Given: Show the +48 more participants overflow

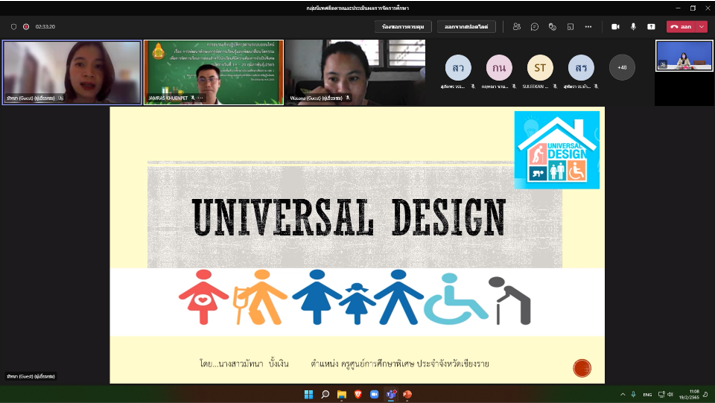Looking at the screenshot, I should point(622,68).
